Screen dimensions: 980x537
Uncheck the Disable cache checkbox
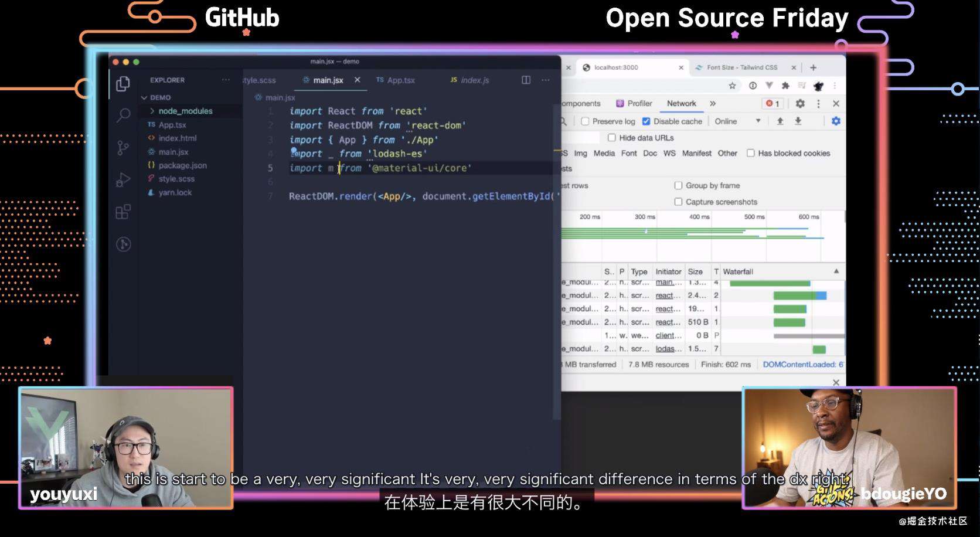[646, 121]
